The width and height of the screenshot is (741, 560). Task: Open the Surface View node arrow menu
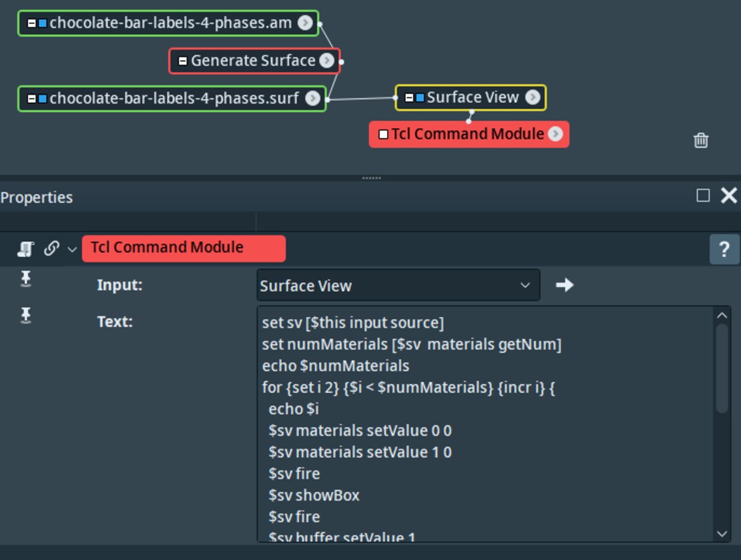point(532,97)
